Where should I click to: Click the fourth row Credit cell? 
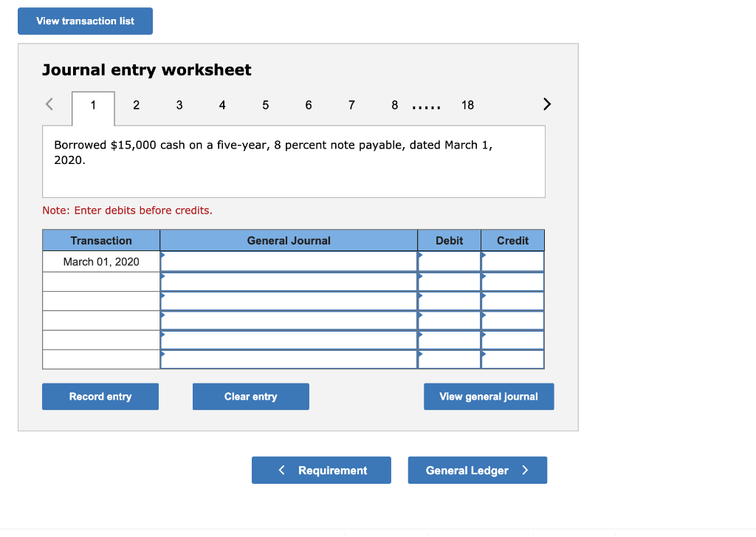(512, 321)
